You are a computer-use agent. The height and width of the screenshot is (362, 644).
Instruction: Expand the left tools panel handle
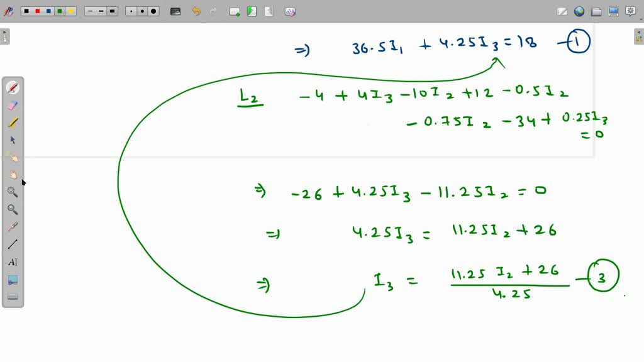pyautogui.click(x=5, y=36)
